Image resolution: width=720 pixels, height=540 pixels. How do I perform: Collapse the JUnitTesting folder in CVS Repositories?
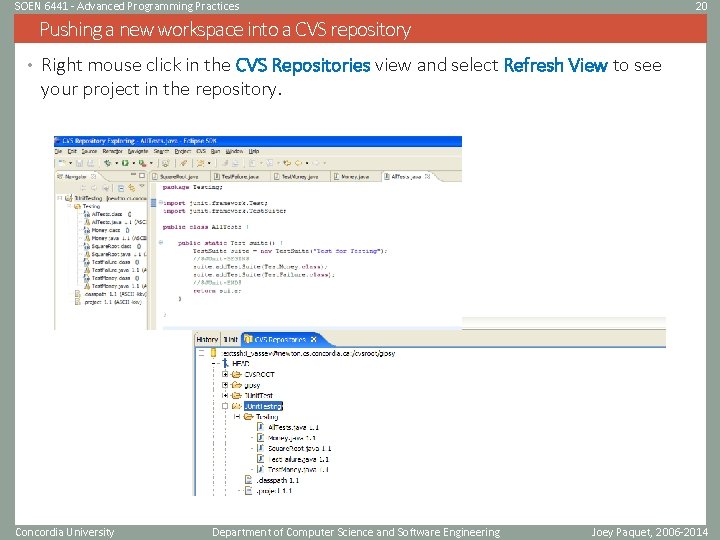click(225, 406)
